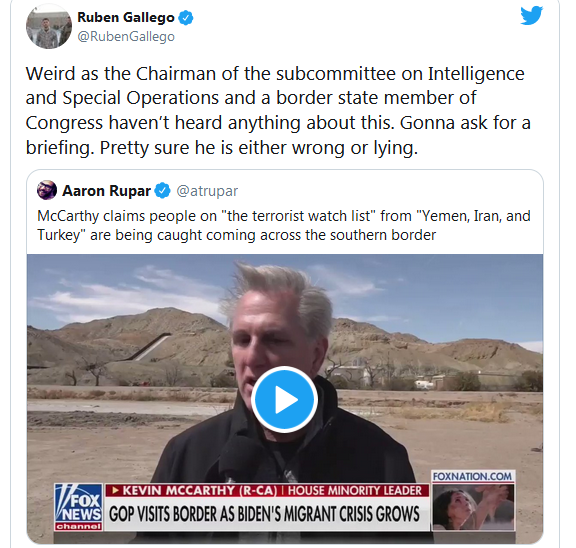Click the GOP Visits Border headline banner

click(x=264, y=514)
